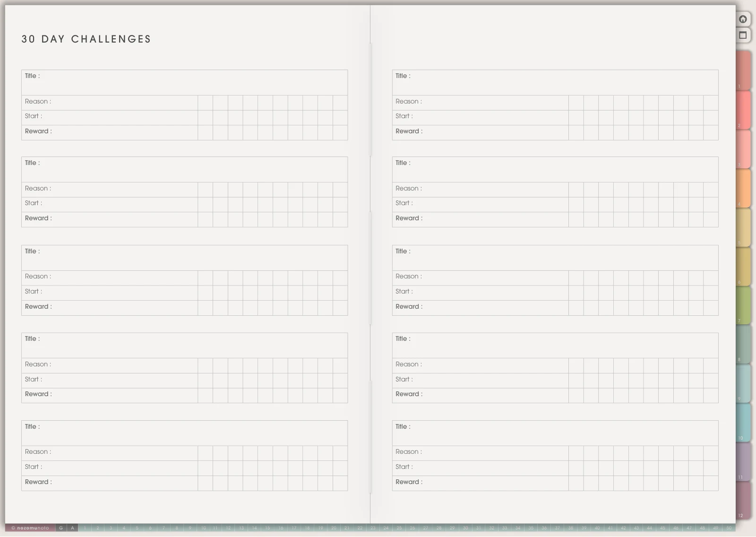
Task: Tick first Start-row box in second left challenge
Action: coord(206,205)
